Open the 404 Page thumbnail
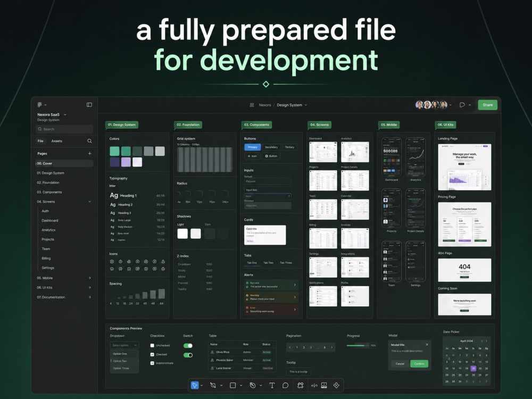The width and height of the screenshot is (532, 399). click(x=464, y=270)
